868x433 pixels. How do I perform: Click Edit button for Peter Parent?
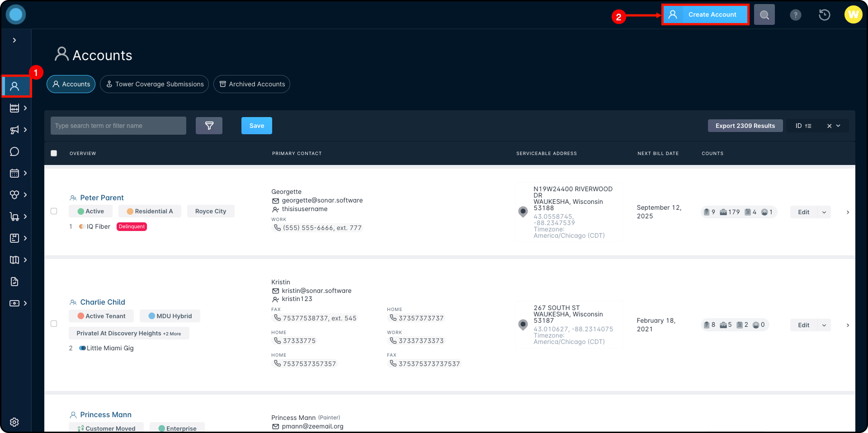click(803, 212)
